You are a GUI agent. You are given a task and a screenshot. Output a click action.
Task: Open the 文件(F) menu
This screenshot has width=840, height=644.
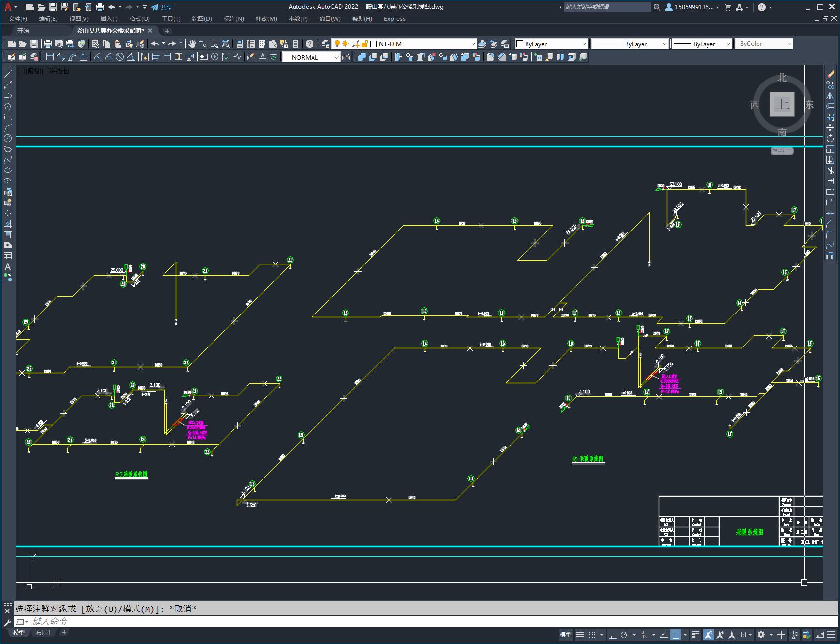18,18
